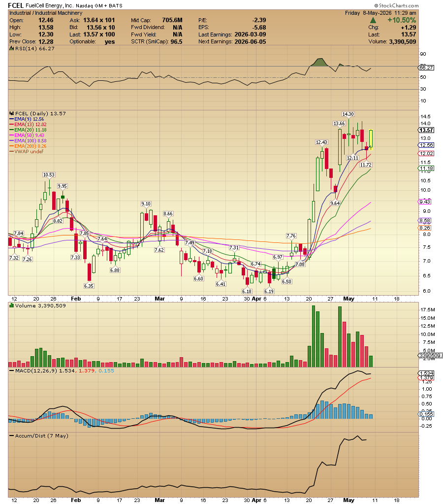Click the Industrial / Industrial Machinery sector text
Image resolution: width=443 pixels, height=504 pixels.
(x=46, y=13)
